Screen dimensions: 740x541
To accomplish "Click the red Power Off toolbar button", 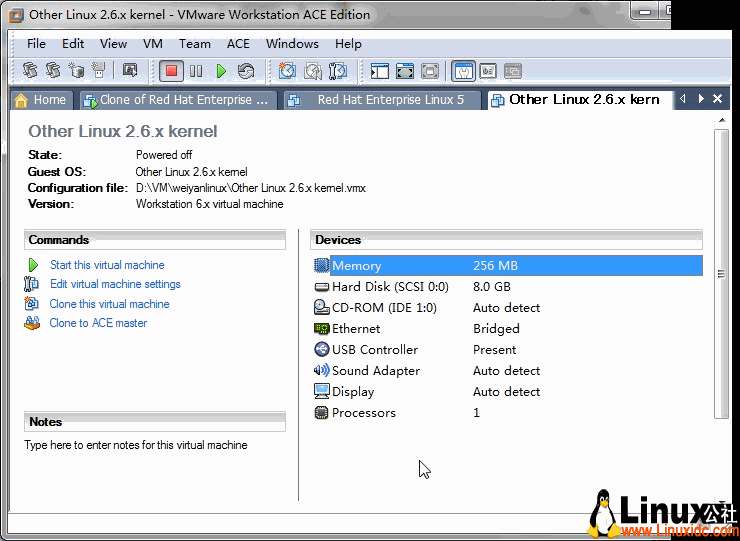I will (x=171, y=71).
